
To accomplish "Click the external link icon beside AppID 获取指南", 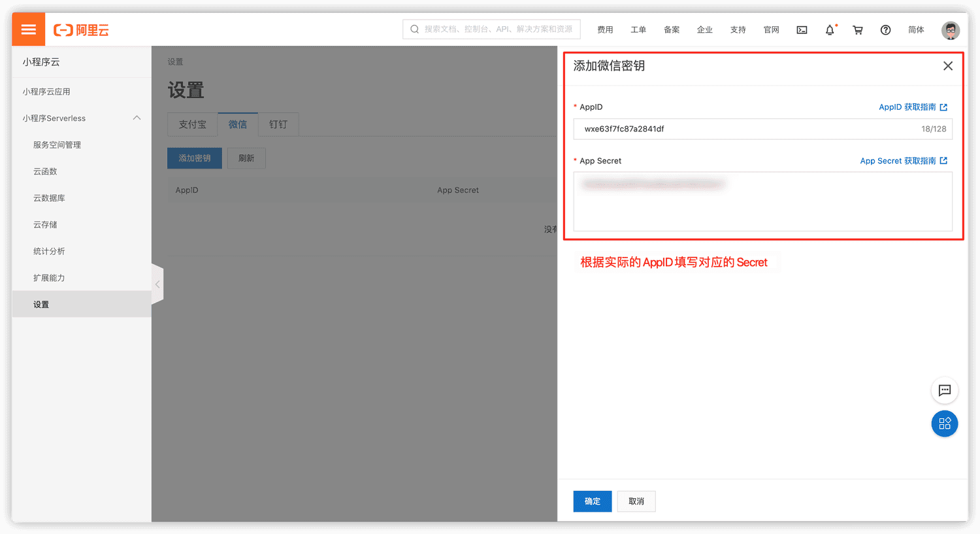I will pos(943,107).
